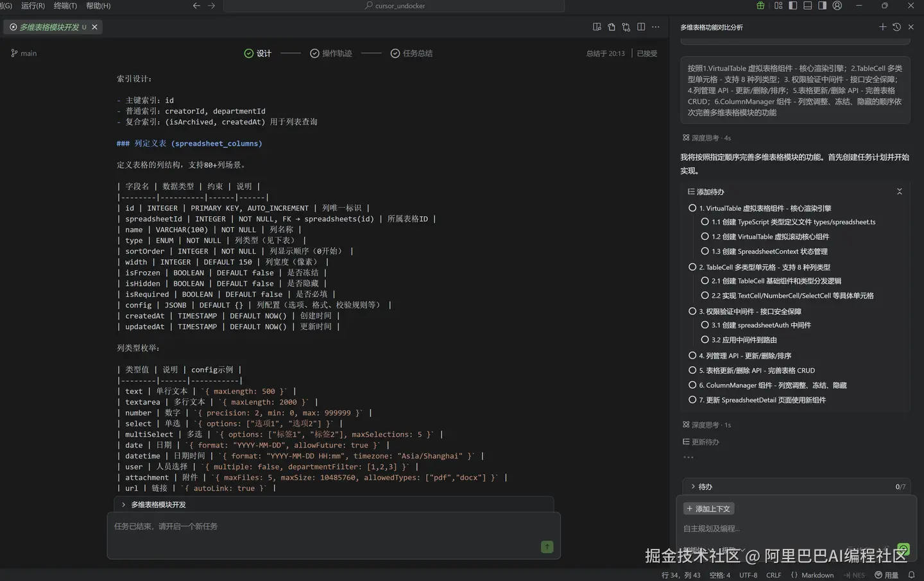
Task: Switch to the 操作轨迹 step tab
Action: pos(331,53)
